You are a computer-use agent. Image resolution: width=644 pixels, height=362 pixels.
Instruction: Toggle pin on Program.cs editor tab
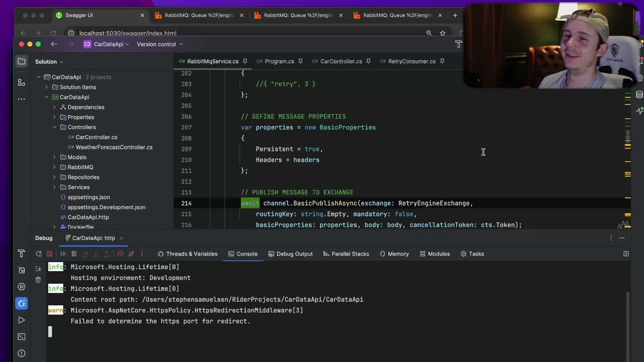pyautogui.click(x=300, y=61)
